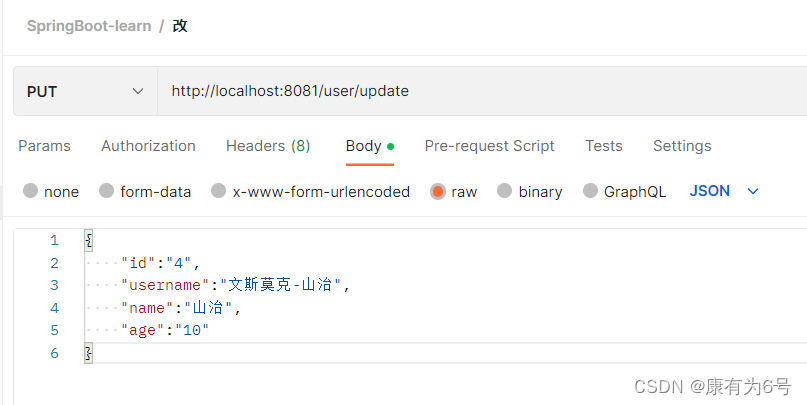The width and height of the screenshot is (807, 405).
Task: Click line 3 username in editor
Action: coord(166,285)
